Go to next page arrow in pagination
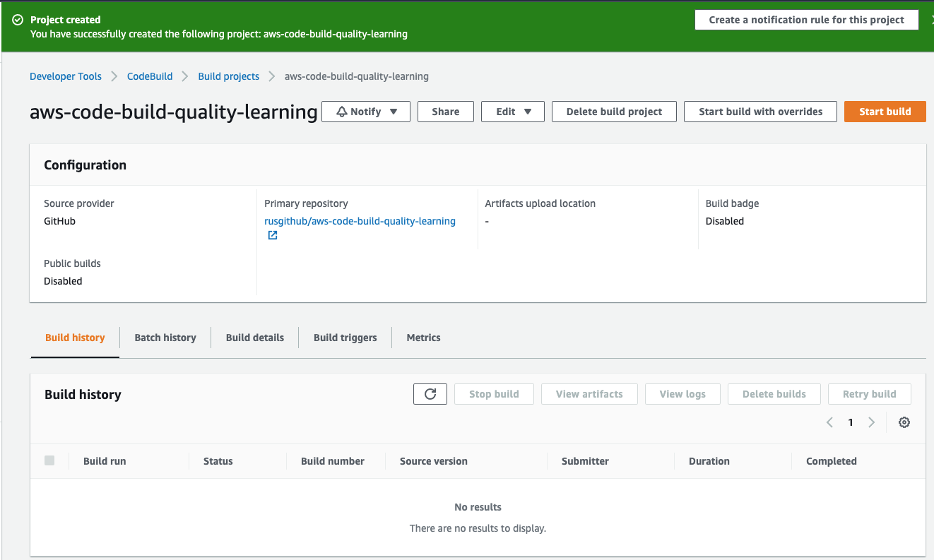The width and height of the screenshot is (934, 560). tap(871, 422)
